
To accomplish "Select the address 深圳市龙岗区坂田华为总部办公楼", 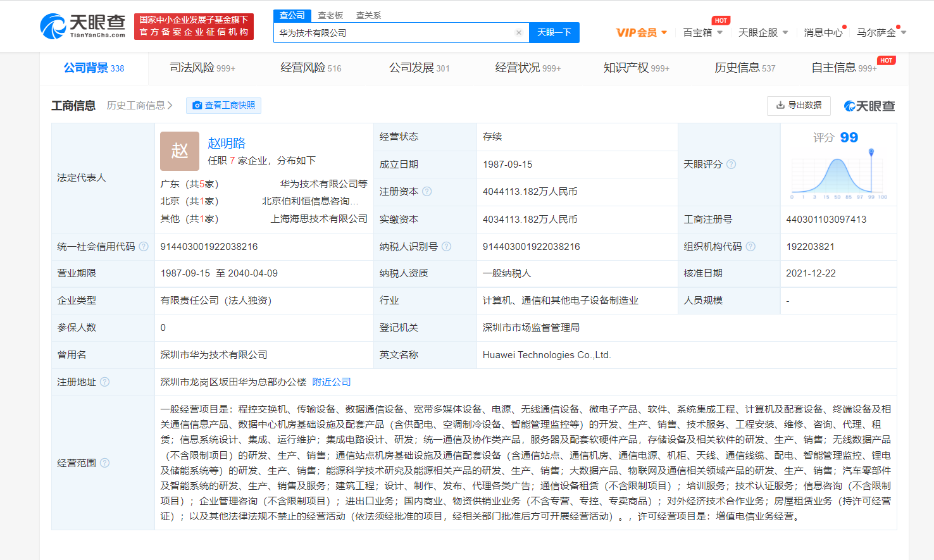I will 233,382.
